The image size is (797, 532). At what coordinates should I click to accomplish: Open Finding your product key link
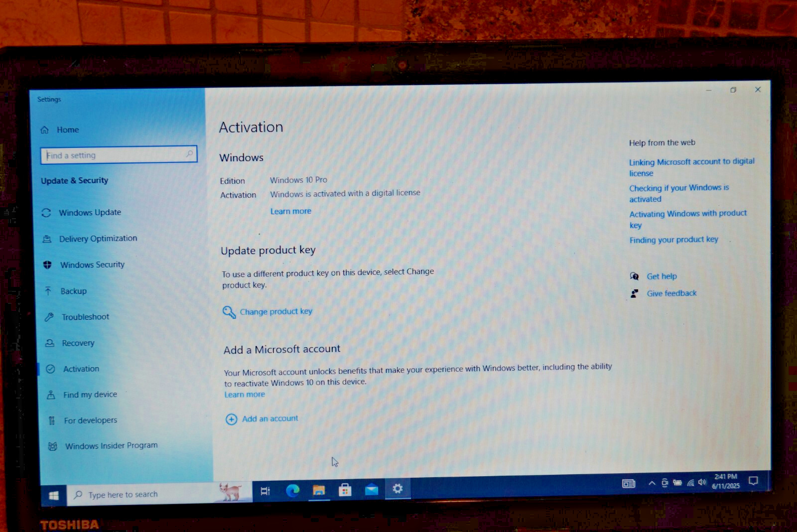click(x=673, y=240)
